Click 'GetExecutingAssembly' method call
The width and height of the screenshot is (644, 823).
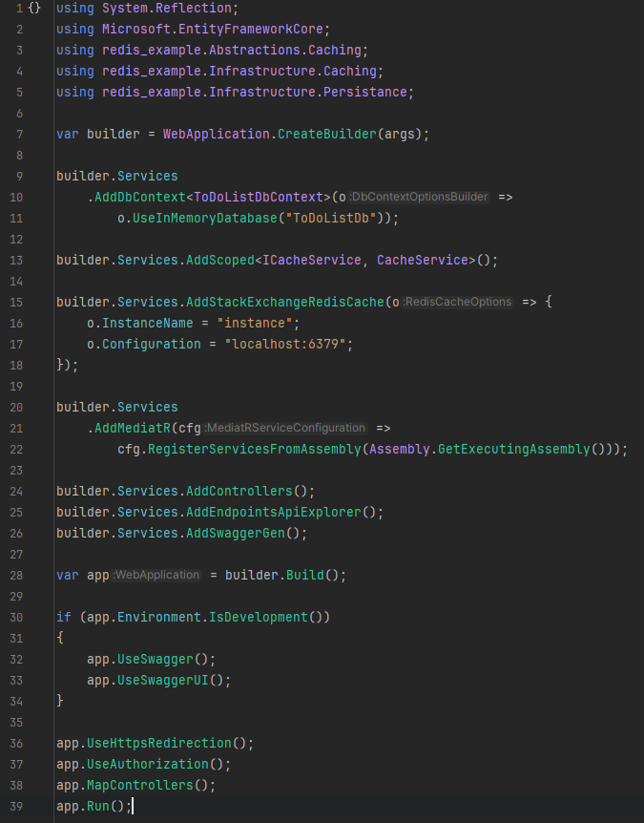tap(514, 449)
